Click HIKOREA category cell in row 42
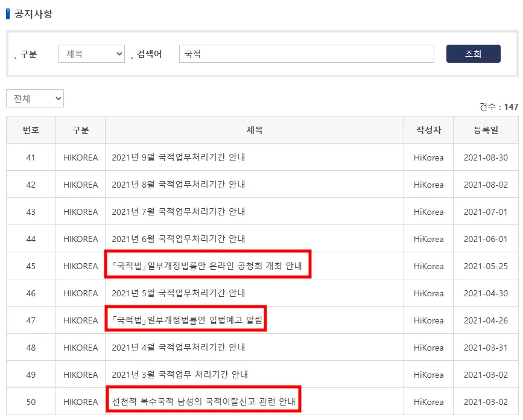 pyautogui.click(x=81, y=185)
